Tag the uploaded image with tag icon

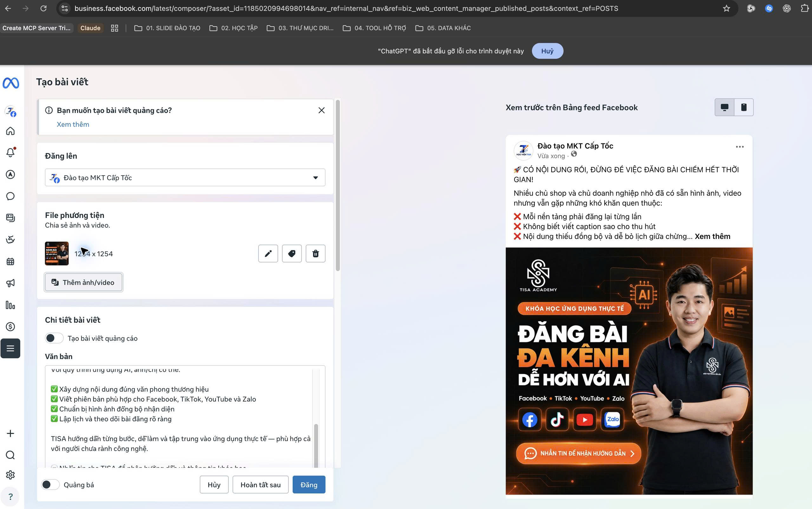pos(292,254)
